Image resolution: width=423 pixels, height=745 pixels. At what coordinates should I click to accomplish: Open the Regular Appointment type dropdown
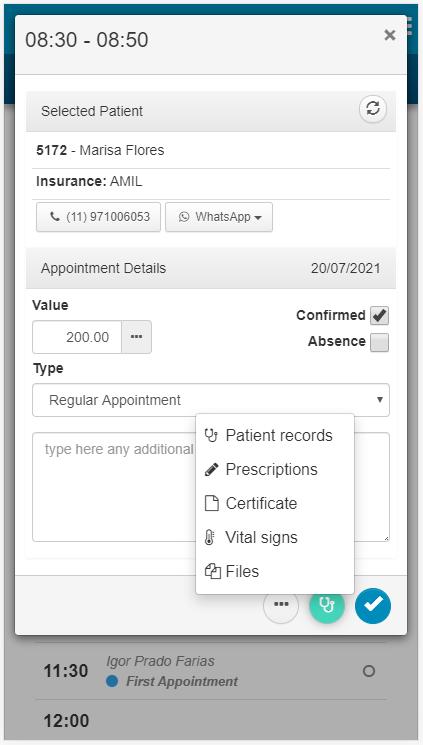click(211, 400)
